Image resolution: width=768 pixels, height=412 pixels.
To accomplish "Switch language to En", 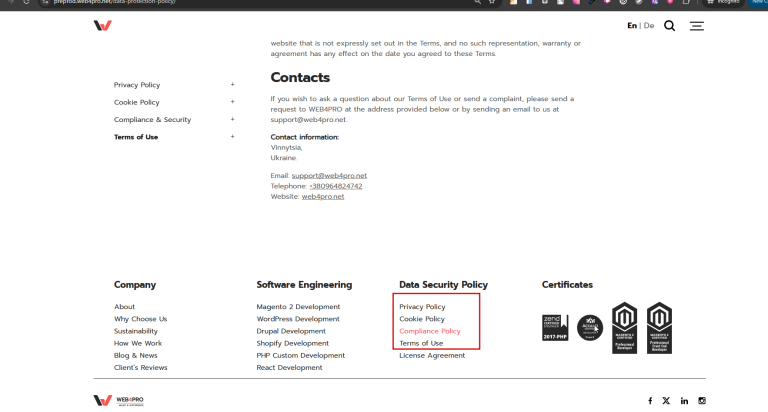I will pyautogui.click(x=632, y=25).
